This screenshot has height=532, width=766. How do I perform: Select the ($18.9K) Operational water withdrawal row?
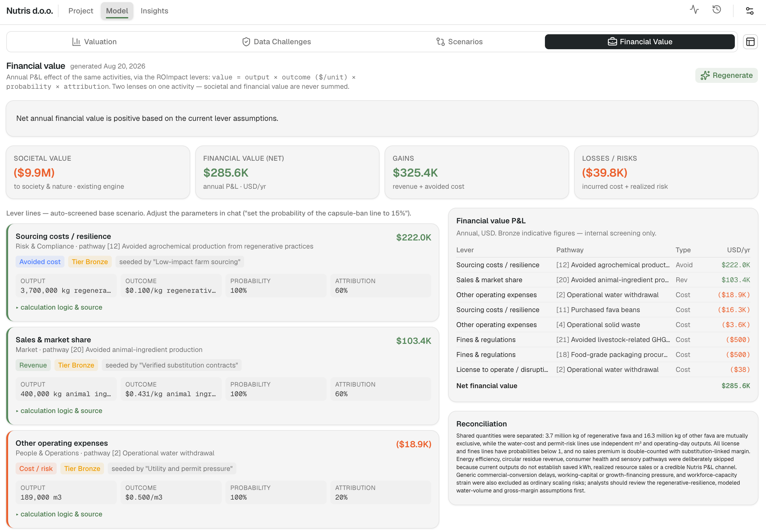coord(603,295)
